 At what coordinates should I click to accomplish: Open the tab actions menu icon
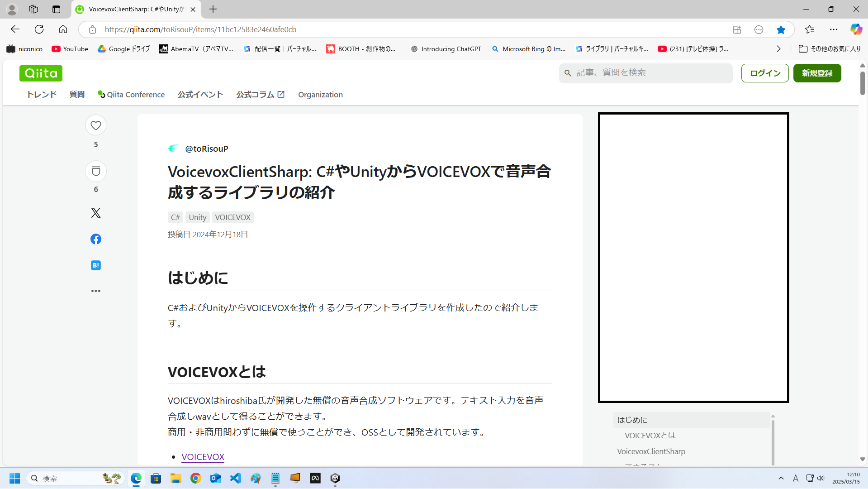tap(56, 9)
